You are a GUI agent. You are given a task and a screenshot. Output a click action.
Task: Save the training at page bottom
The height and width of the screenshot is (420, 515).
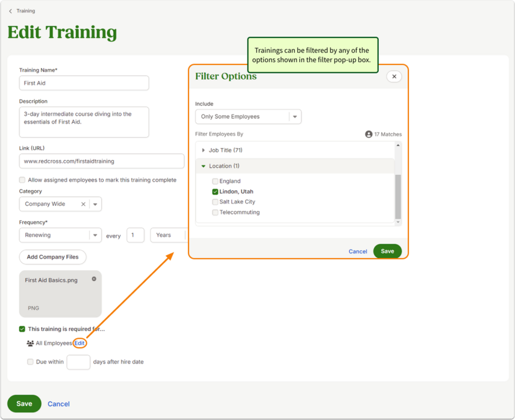pyautogui.click(x=24, y=404)
